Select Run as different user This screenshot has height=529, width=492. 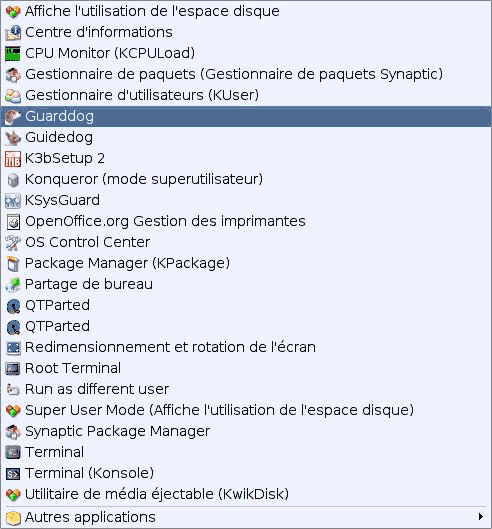[246, 389]
